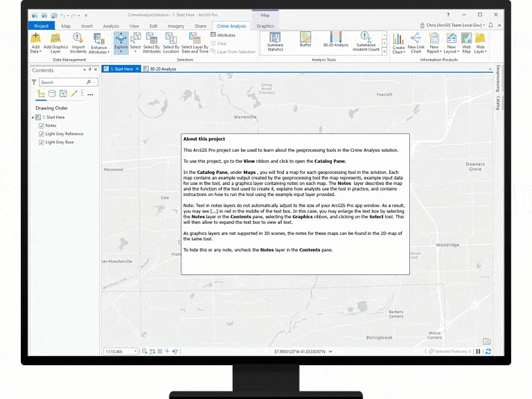Screen dimensions: 532x399
Task: Publish a Web Map
Action: click(466, 43)
